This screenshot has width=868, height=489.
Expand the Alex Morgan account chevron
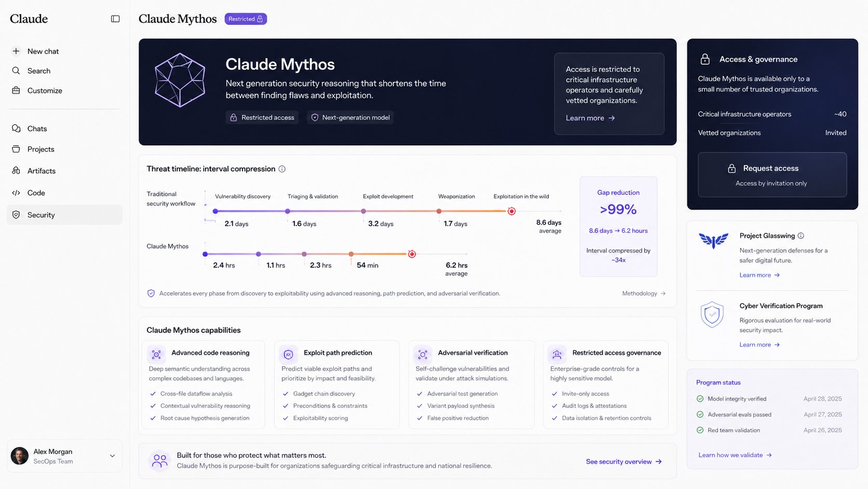(112, 456)
